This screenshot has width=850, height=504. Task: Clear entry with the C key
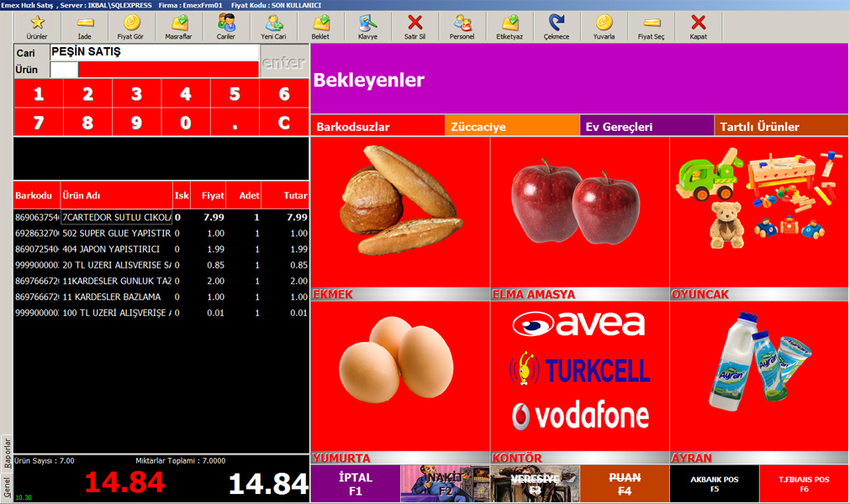(284, 122)
